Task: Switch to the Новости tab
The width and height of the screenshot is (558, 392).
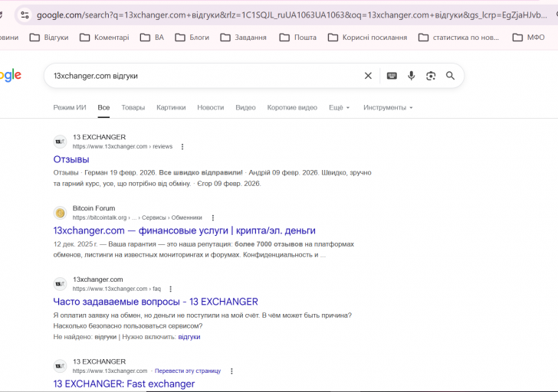Action: coord(211,107)
